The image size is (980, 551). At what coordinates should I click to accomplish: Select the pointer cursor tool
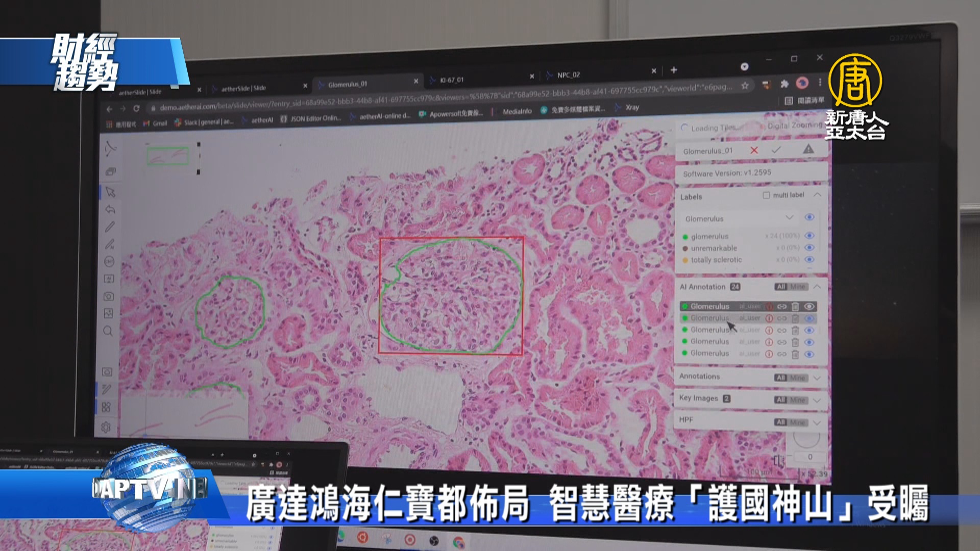[x=110, y=192]
